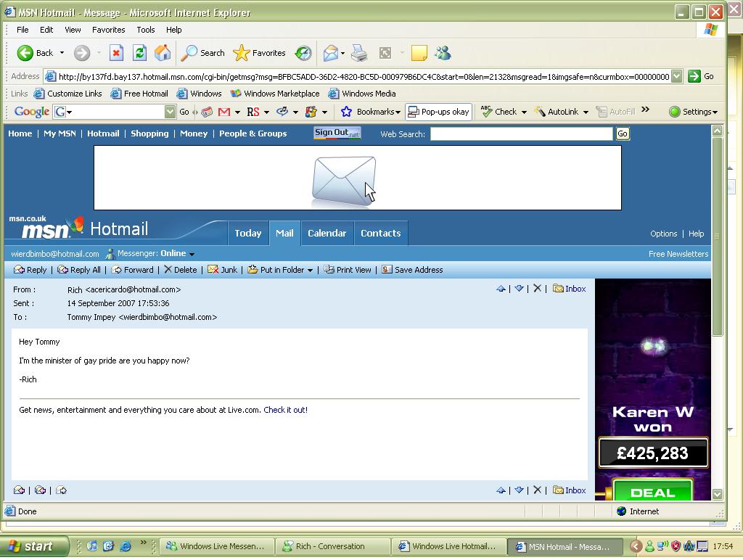The image size is (743, 560).
Task: Click the RS icon in Google toolbar
Action: 253,112
